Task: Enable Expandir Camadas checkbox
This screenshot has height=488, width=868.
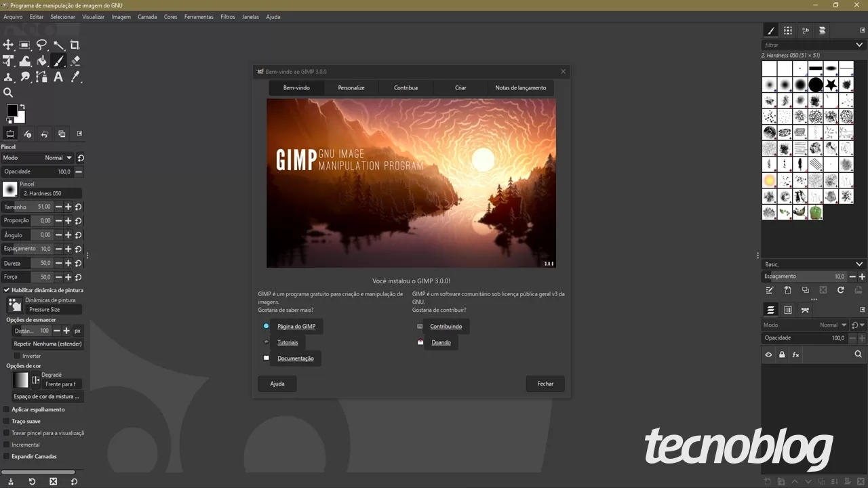Action: [x=7, y=456]
